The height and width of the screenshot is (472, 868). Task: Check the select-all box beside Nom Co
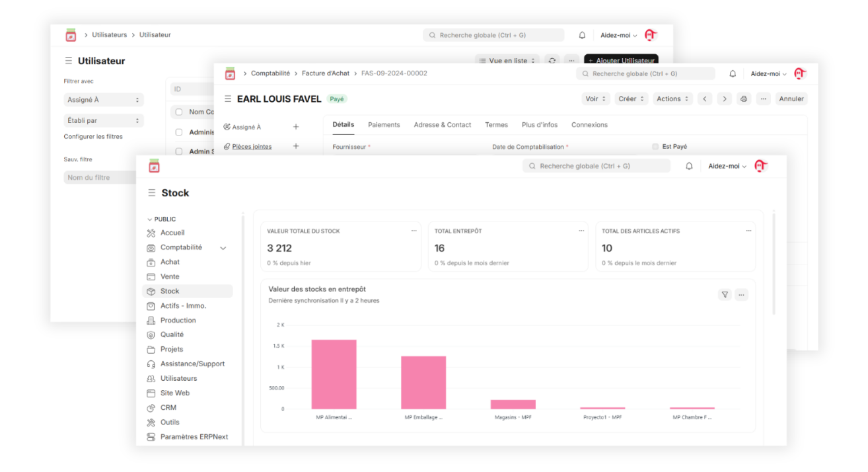tap(179, 112)
